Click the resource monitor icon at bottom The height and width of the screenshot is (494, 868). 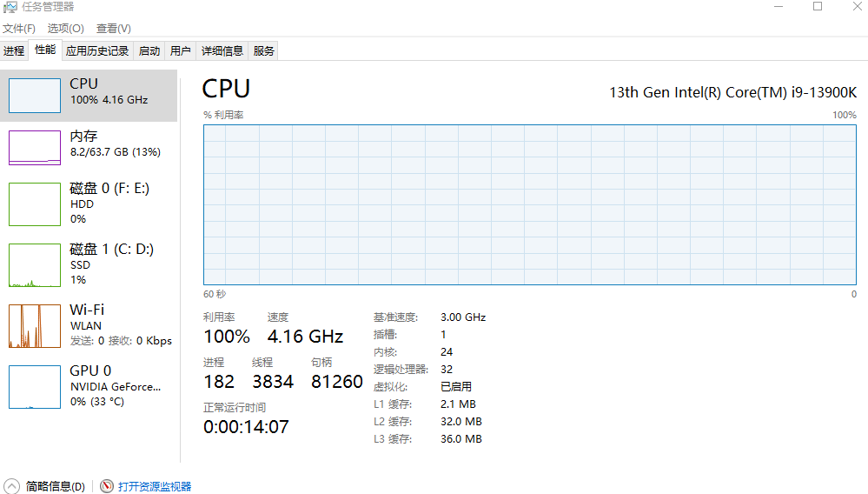[x=107, y=486]
